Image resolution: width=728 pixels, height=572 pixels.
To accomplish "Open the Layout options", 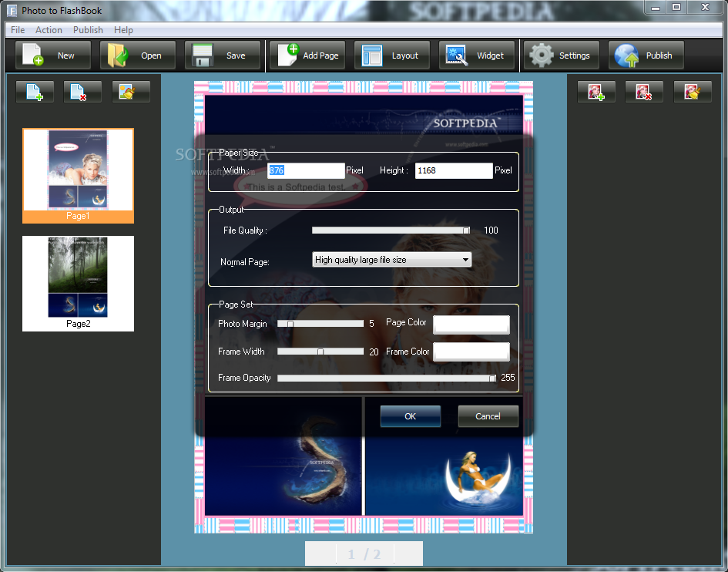I will pyautogui.click(x=392, y=56).
